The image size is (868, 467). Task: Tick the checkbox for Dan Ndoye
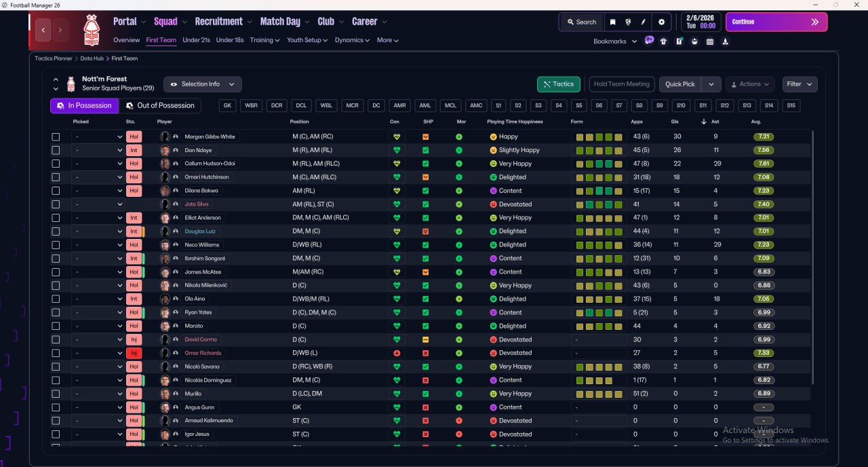(56, 150)
